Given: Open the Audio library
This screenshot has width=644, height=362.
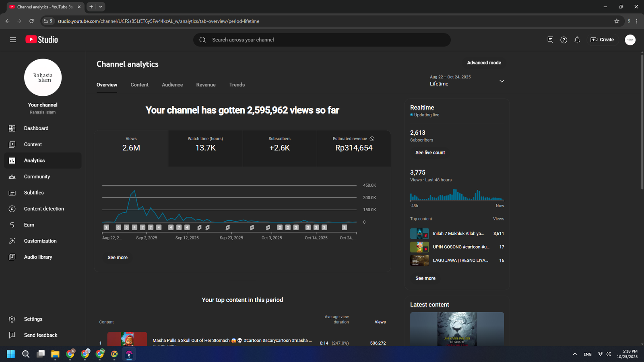Looking at the screenshot, I should [43, 257].
